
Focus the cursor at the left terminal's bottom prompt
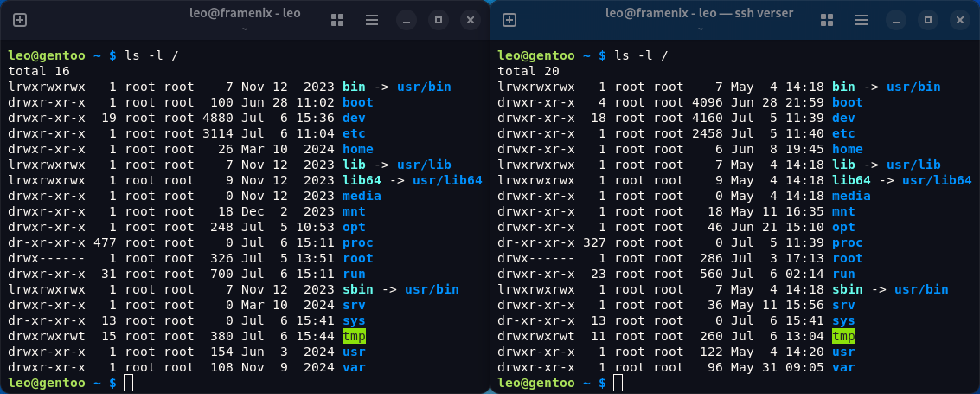(128, 383)
